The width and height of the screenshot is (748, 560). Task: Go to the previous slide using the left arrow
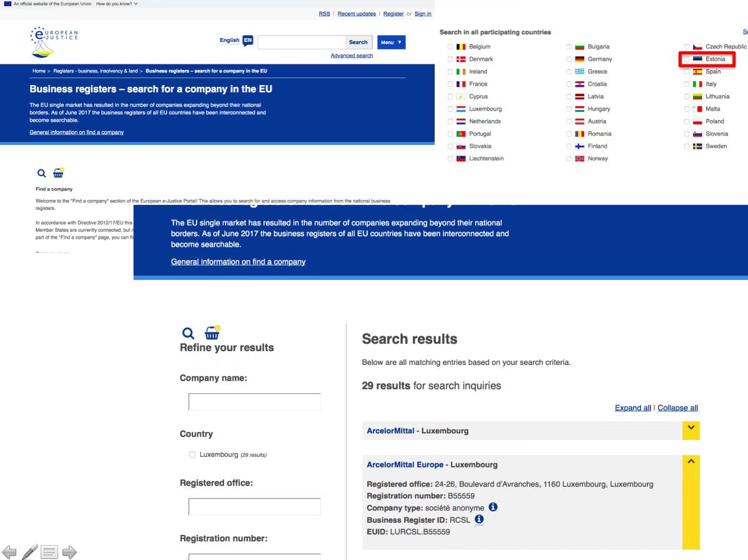point(9,552)
